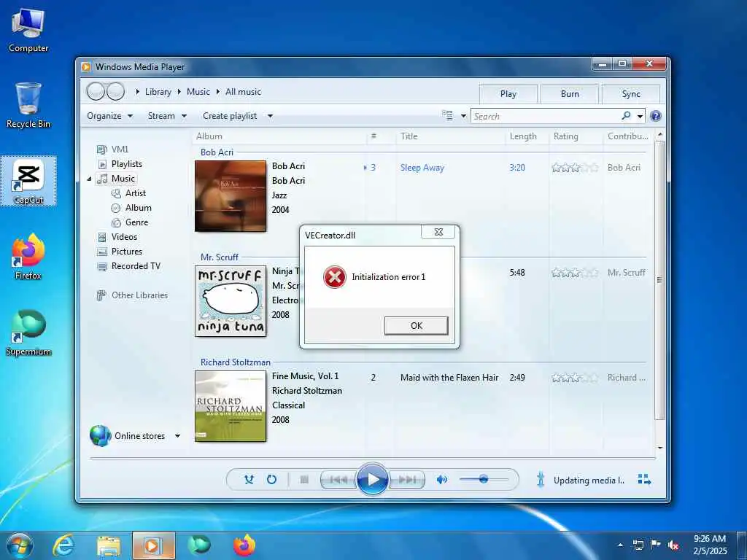The height and width of the screenshot is (560, 747).
Task: Click the muted volume tray icon
Action: [673, 545]
